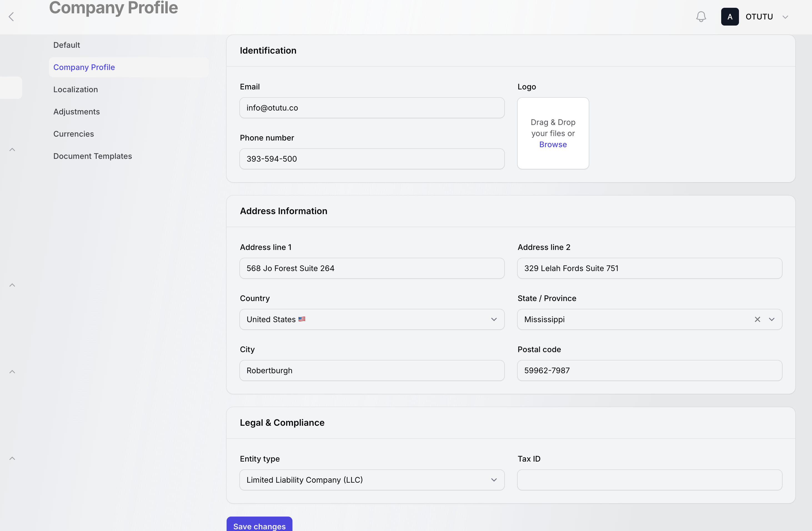
Task: Expand the OTUTU account menu chevron
Action: (x=785, y=17)
